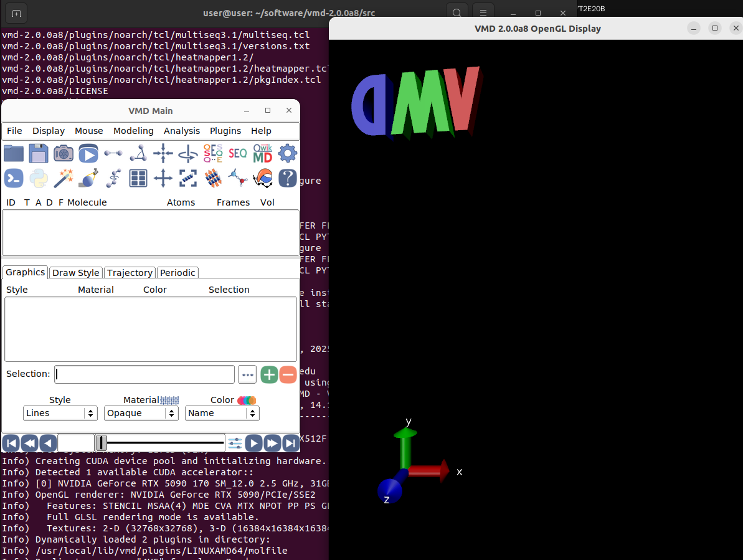The width and height of the screenshot is (743, 560).
Task: Switch to the Graphics tab
Action: pos(25,272)
